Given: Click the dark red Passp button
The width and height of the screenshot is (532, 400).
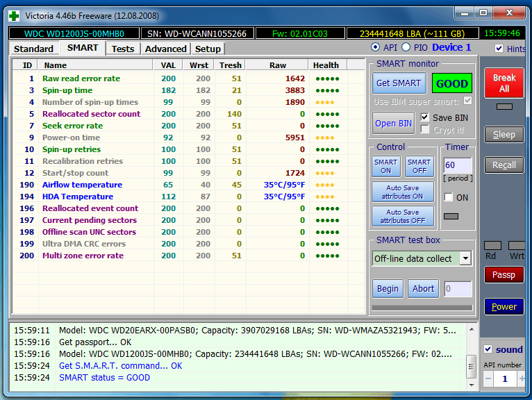Looking at the screenshot, I should coord(504,274).
